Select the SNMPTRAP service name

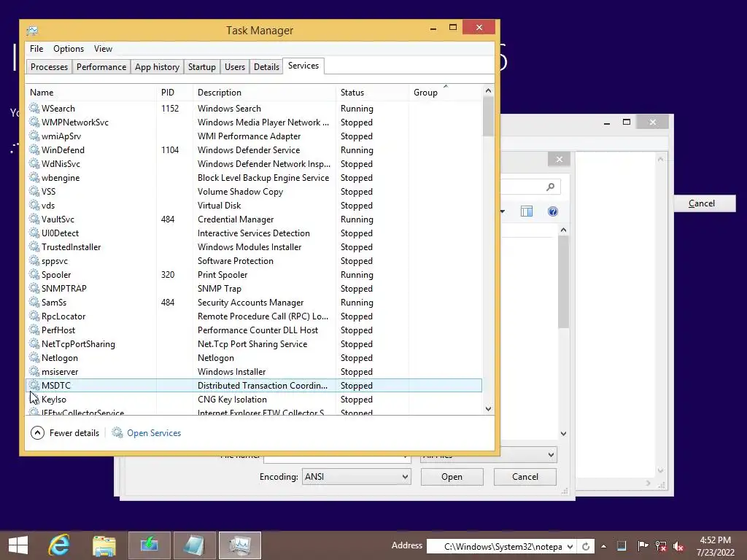[64, 289]
